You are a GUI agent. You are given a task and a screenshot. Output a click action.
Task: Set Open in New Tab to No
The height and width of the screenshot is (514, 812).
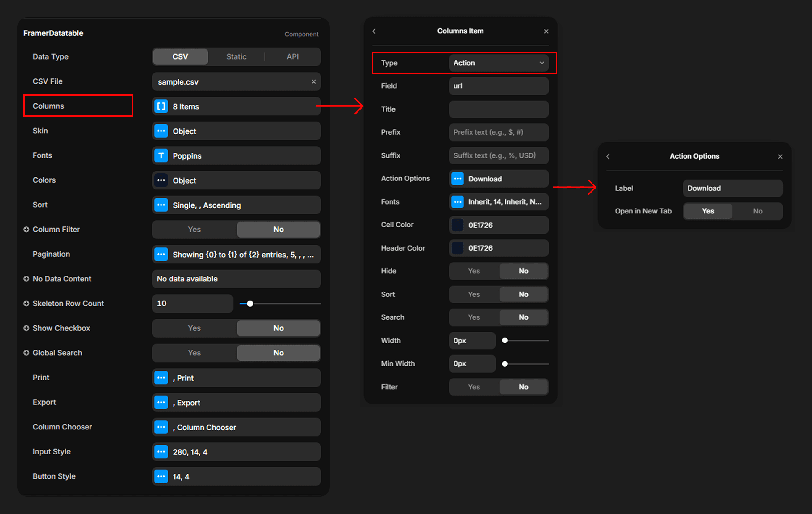(757, 211)
